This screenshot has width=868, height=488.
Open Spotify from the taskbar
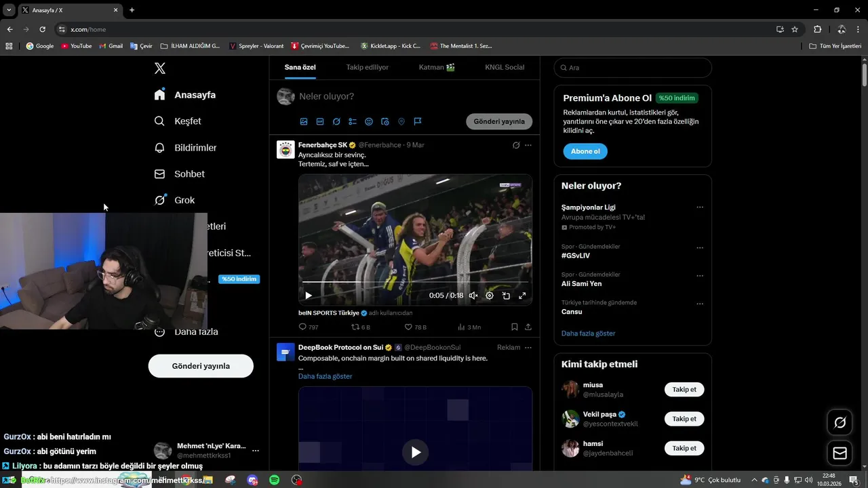pos(274,480)
